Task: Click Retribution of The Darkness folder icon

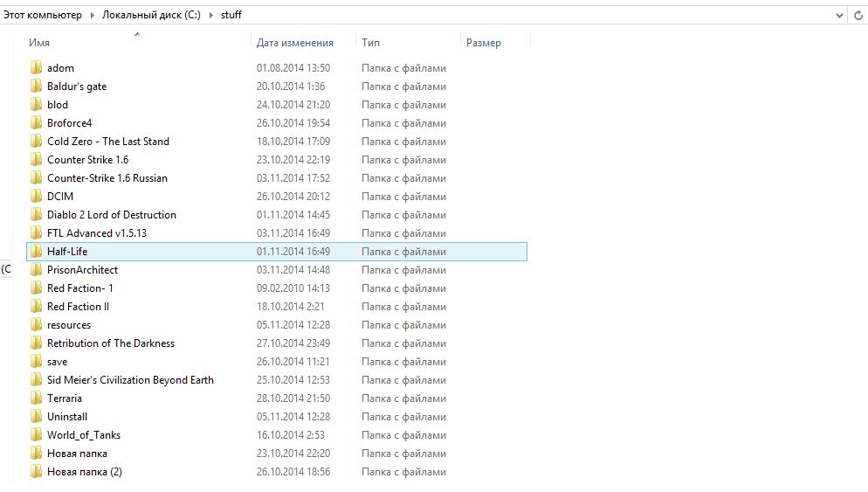Action: click(36, 343)
